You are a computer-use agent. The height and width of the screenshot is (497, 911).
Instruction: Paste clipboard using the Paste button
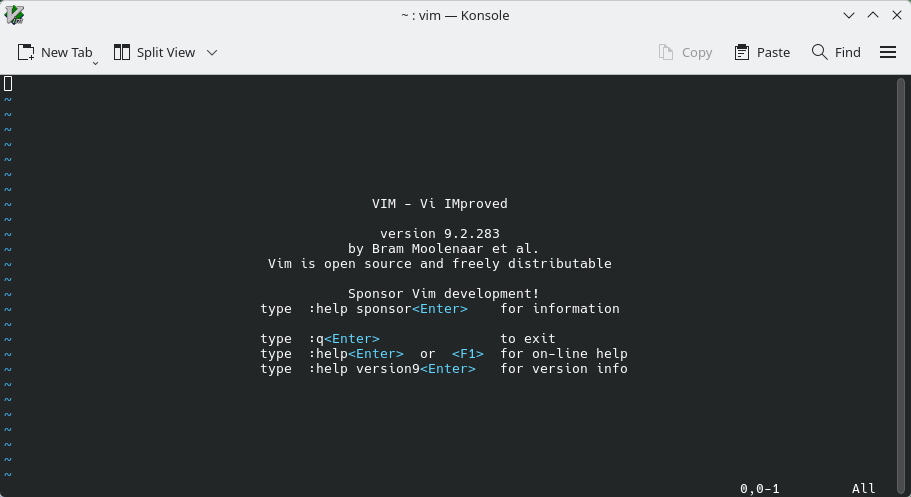762,52
